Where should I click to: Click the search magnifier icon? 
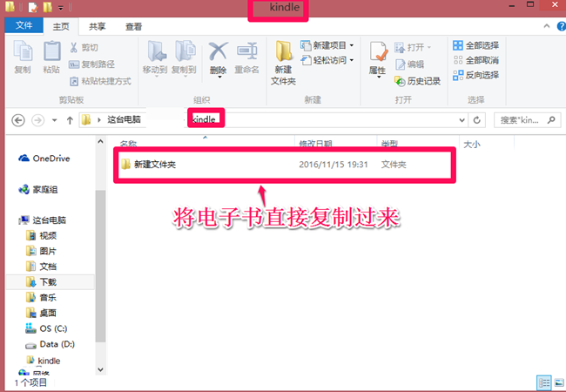pyautogui.click(x=551, y=120)
